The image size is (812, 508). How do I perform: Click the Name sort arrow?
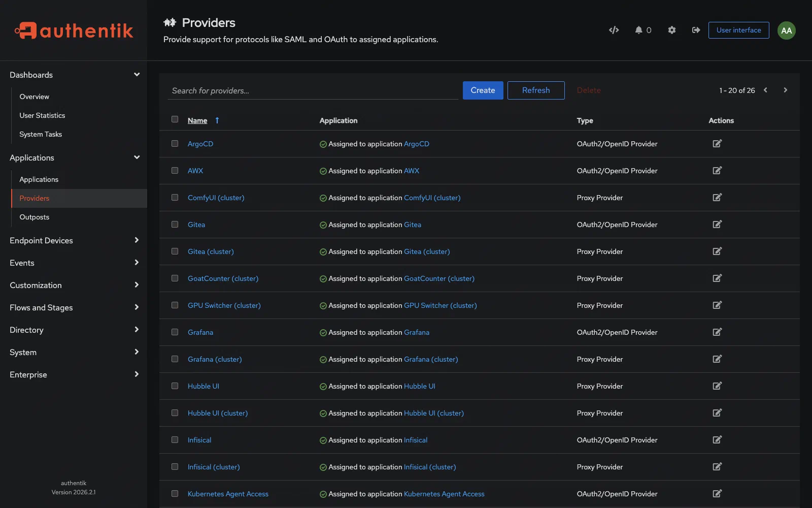tap(217, 120)
